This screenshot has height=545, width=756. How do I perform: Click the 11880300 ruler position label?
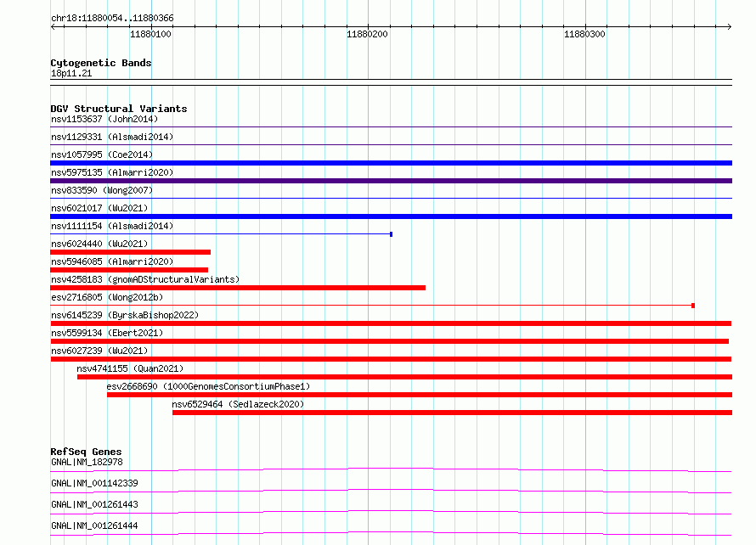[585, 34]
